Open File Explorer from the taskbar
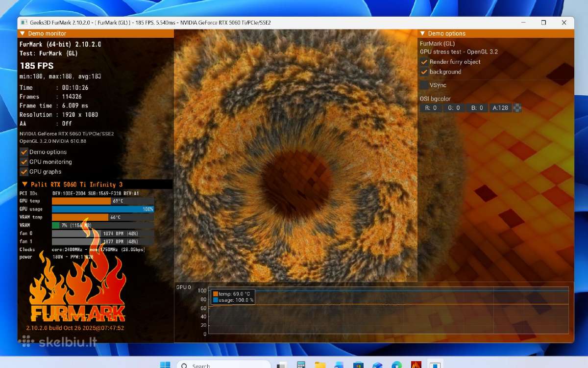 [320, 365]
